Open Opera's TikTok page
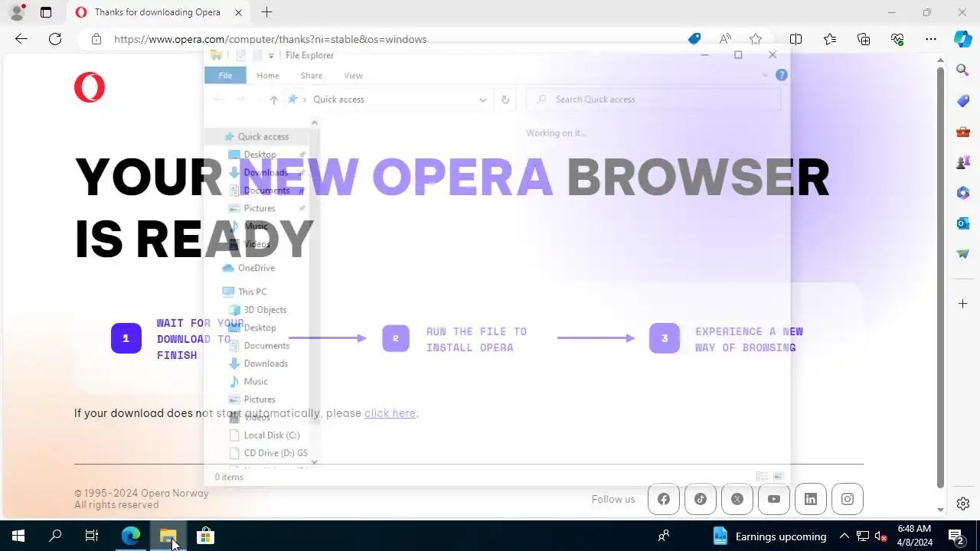This screenshot has width=980, height=551. [701, 499]
